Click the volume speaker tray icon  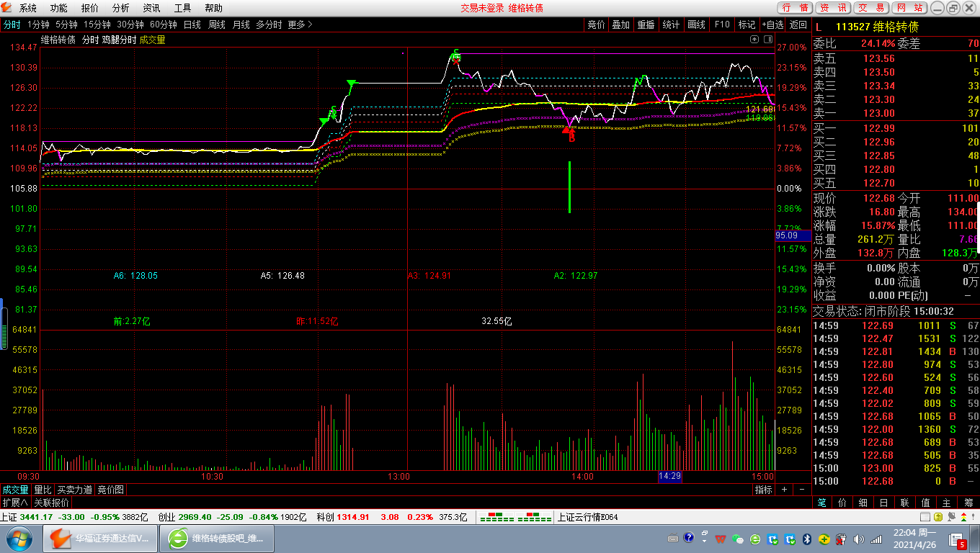point(858,539)
